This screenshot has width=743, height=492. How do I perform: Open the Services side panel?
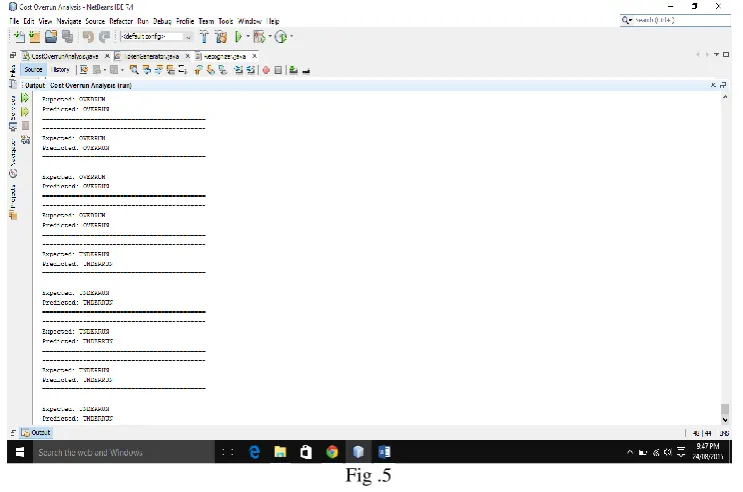point(13,113)
